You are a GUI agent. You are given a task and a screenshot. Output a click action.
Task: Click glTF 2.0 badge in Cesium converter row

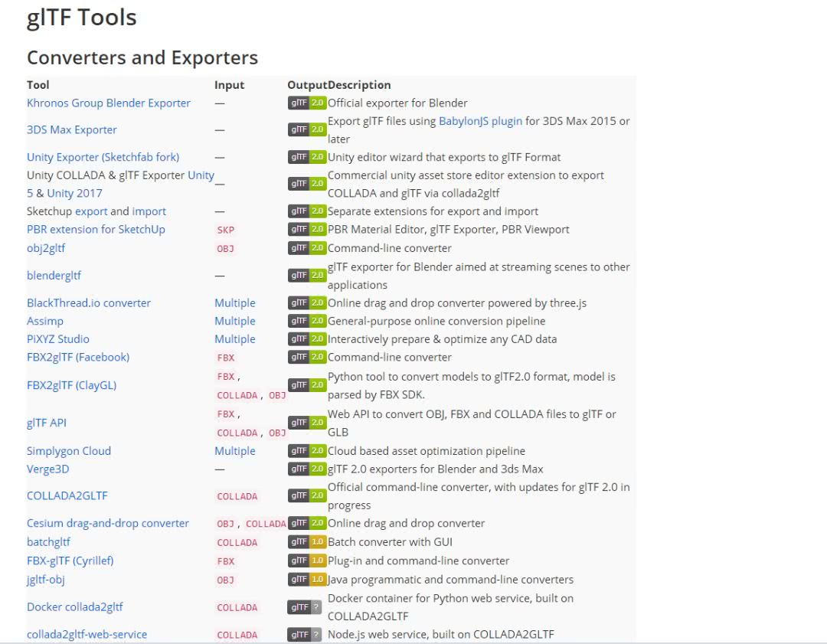(x=307, y=523)
